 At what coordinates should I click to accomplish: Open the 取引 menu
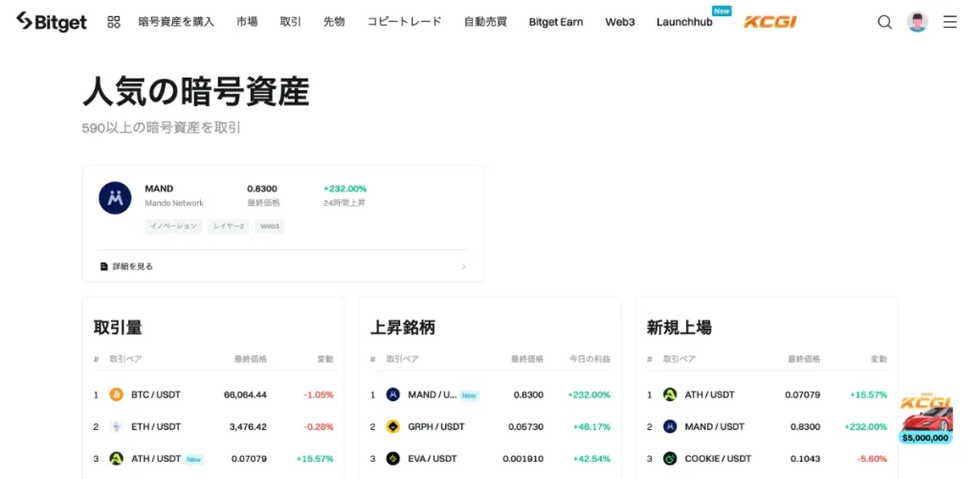click(291, 22)
